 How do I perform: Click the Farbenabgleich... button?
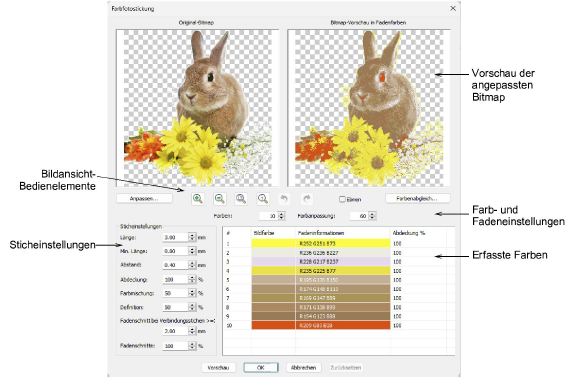coord(418,198)
